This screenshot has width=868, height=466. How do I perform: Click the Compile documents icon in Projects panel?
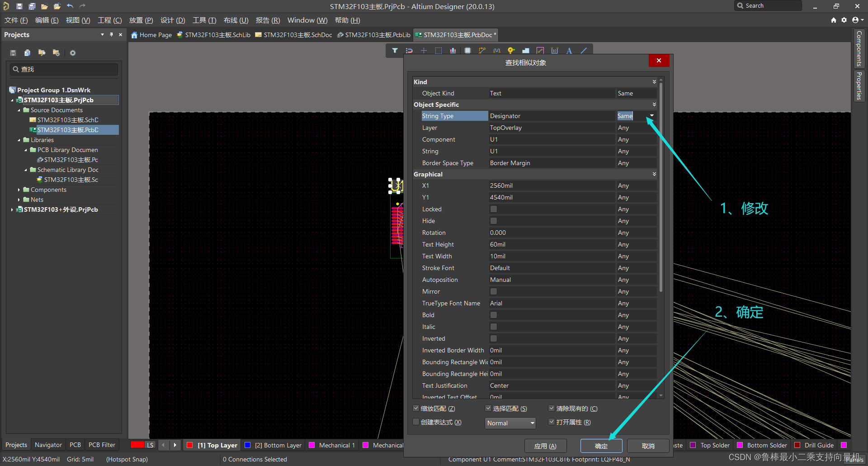click(27, 53)
